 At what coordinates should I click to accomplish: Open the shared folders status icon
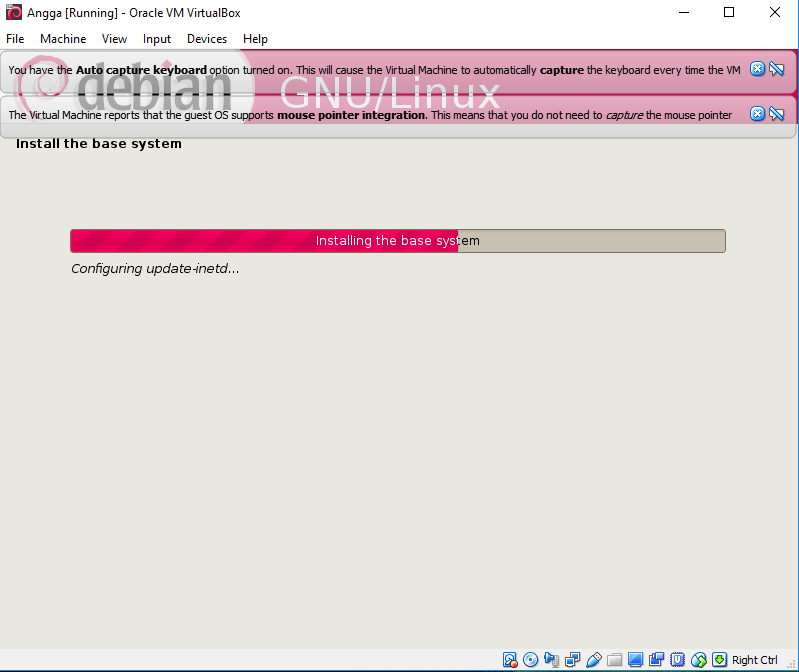pyautogui.click(x=615, y=660)
